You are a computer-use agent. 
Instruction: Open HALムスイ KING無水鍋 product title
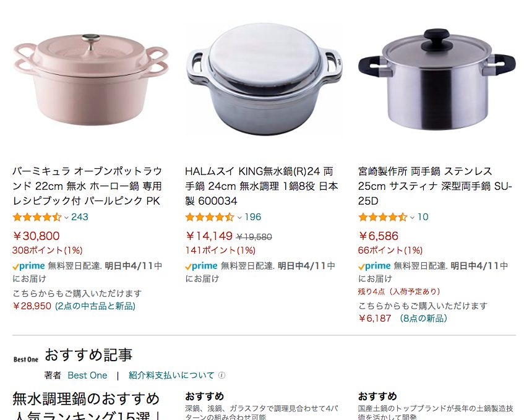coord(262,186)
